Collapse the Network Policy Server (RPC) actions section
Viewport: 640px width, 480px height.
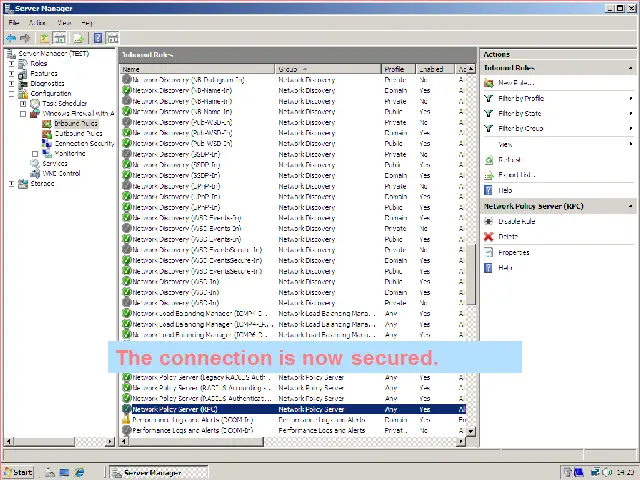(631, 207)
